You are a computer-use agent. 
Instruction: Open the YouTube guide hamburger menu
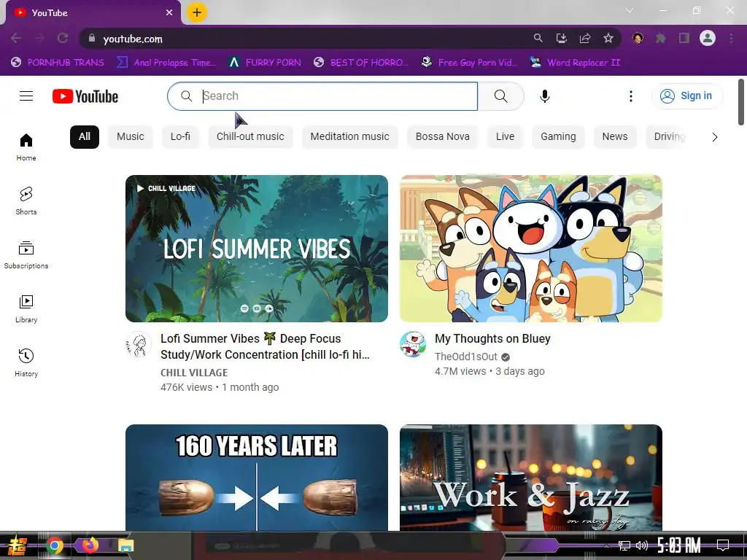tap(26, 96)
